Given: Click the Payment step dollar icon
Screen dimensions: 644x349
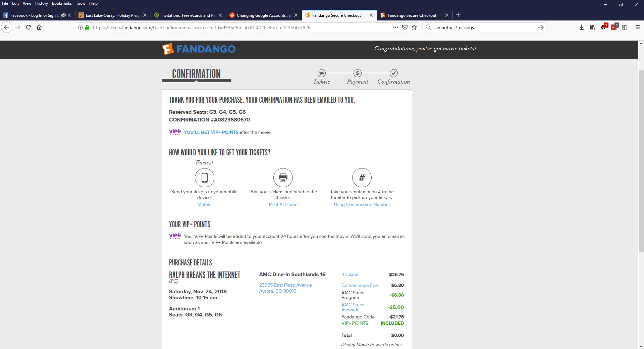Looking at the screenshot, I should pos(358,73).
